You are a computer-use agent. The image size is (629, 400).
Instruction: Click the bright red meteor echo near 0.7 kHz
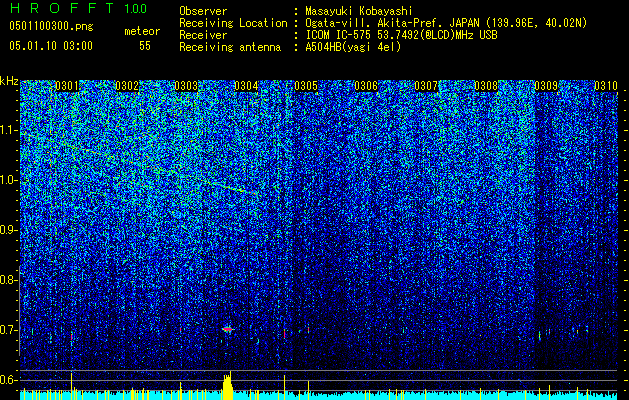[228, 329]
